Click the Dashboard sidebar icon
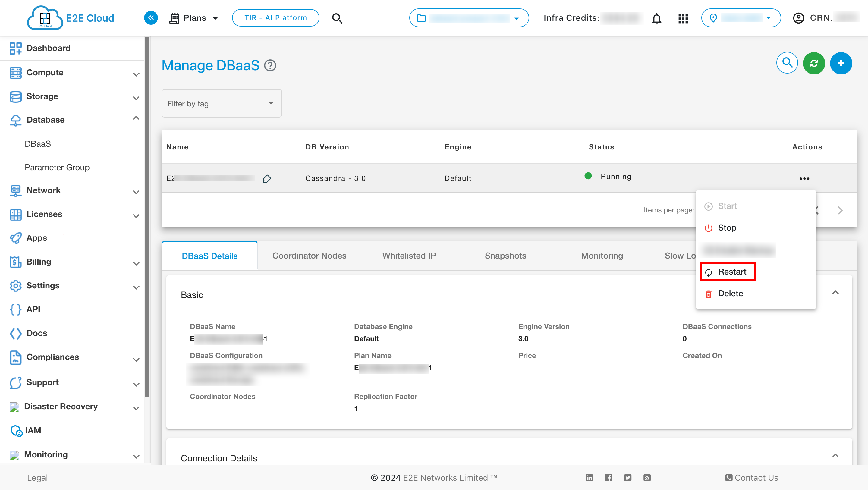This screenshot has width=868, height=490. [15, 48]
